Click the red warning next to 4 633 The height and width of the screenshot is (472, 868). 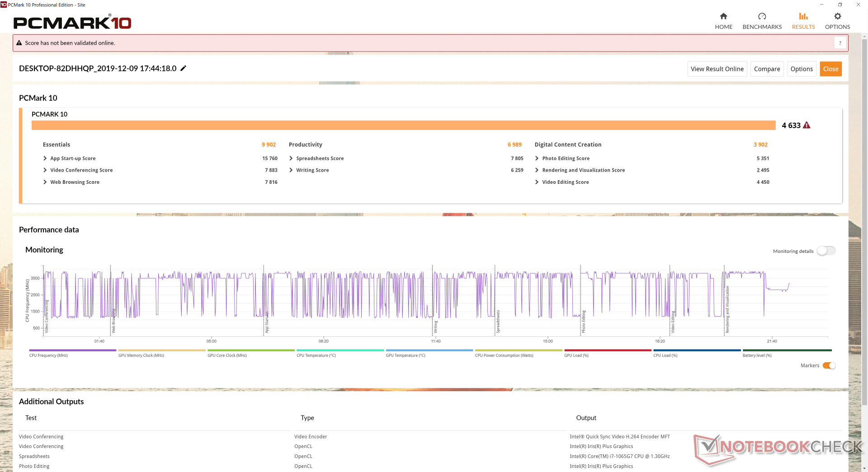click(807, 125)
